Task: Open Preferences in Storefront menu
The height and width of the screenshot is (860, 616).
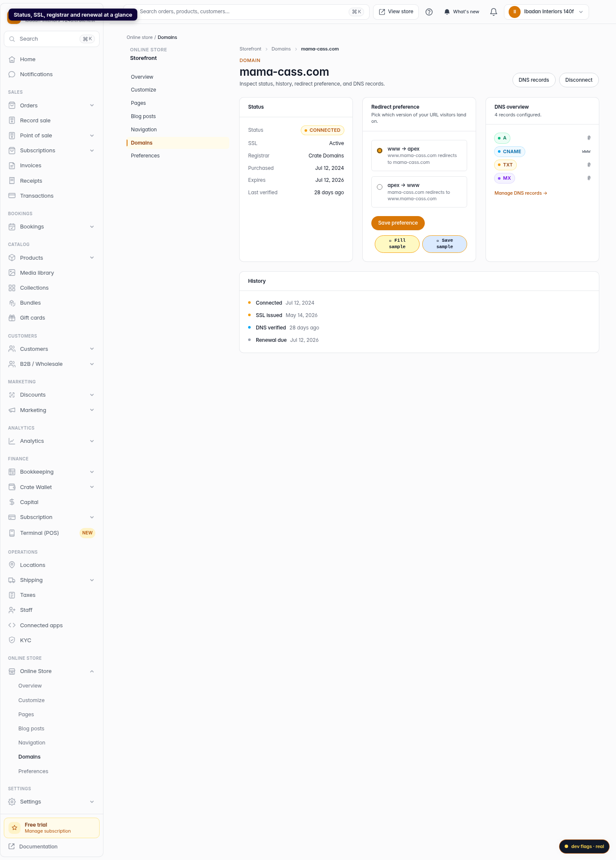Action: tap(178, 156)
